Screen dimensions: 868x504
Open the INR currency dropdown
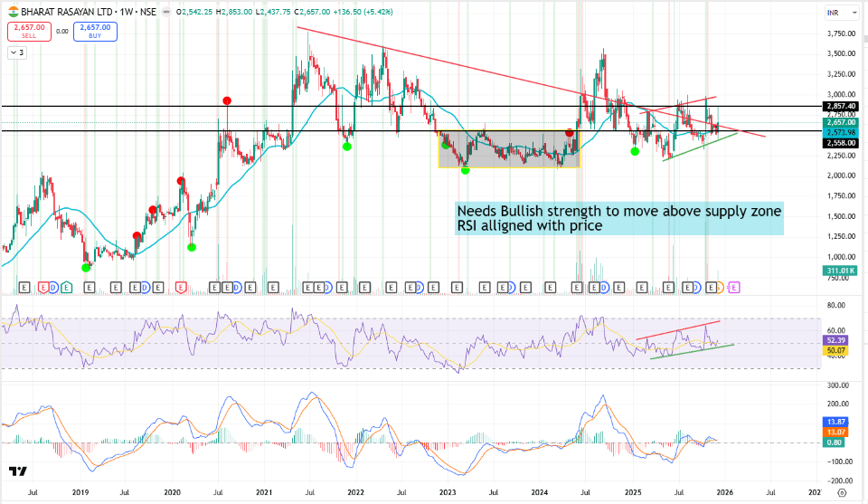click(x=842, y=12)
